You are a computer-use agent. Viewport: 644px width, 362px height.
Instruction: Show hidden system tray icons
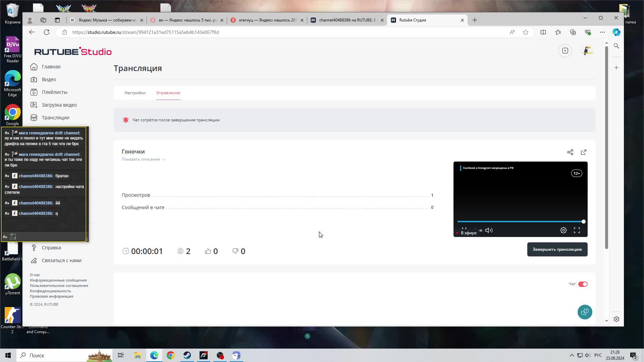[x=572, y=355]
